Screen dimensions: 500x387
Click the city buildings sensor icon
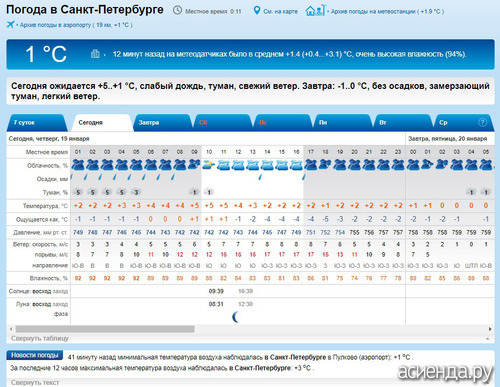tap(95, 54)
